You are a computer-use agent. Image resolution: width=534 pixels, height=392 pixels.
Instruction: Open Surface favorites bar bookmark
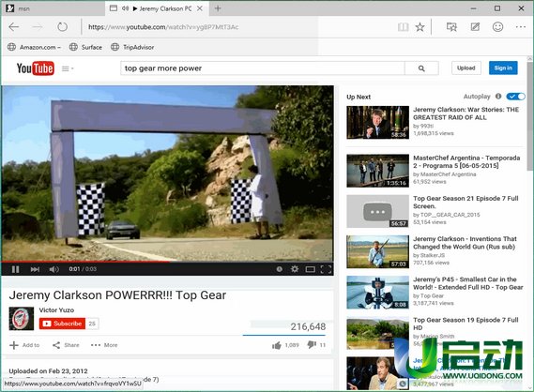coord(85,47)
